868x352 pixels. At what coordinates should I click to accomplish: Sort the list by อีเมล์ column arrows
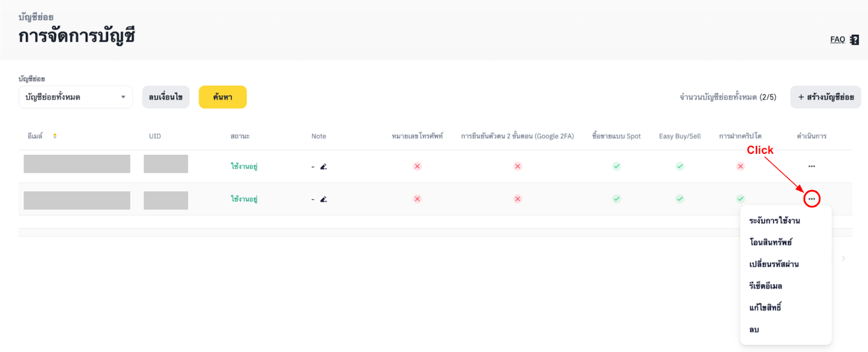pos(55,136)
